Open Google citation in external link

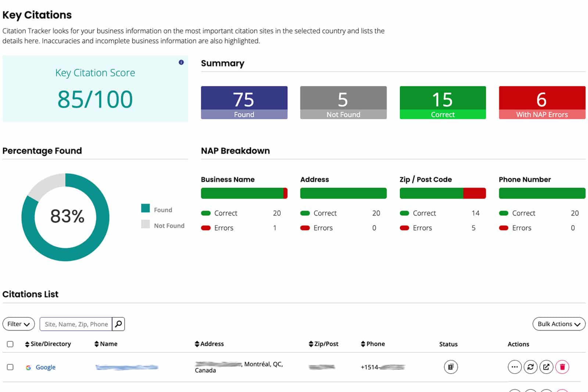click(546, 367)
